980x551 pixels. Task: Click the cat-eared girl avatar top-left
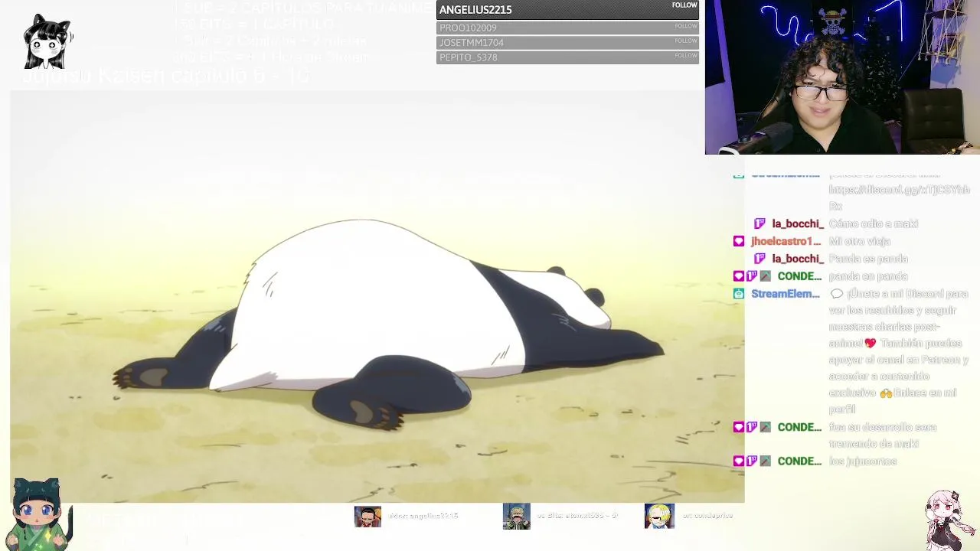click(x=47, y=41)
